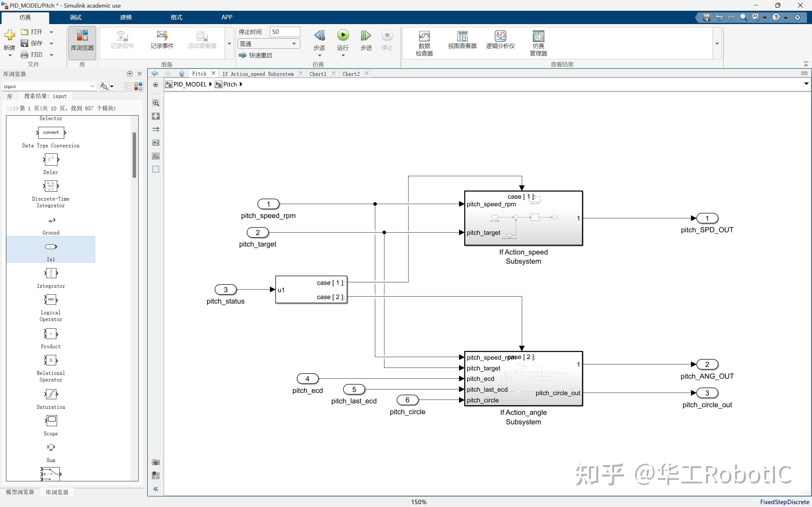Screen dimensions: 812x507
Task: Click the Stop Time (停止时间) input field
Action: tap(285, 32)
